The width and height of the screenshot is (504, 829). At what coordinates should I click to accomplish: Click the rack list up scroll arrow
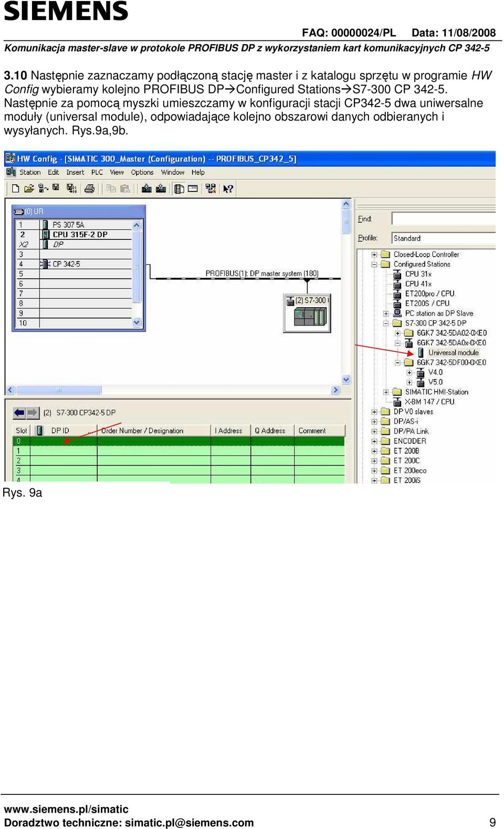136,225
